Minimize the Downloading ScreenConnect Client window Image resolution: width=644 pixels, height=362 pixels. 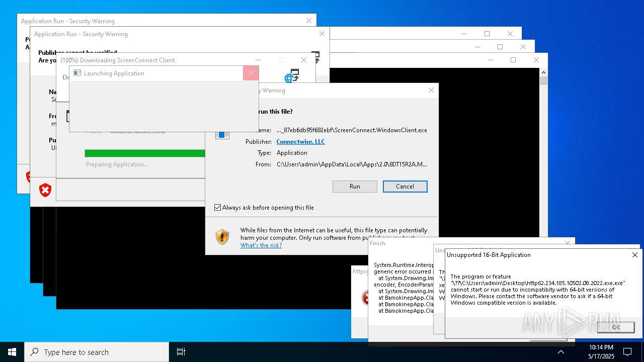258,60
